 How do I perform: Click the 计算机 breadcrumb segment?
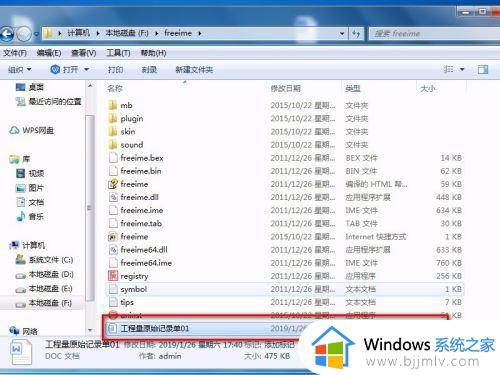click(79, 33)
